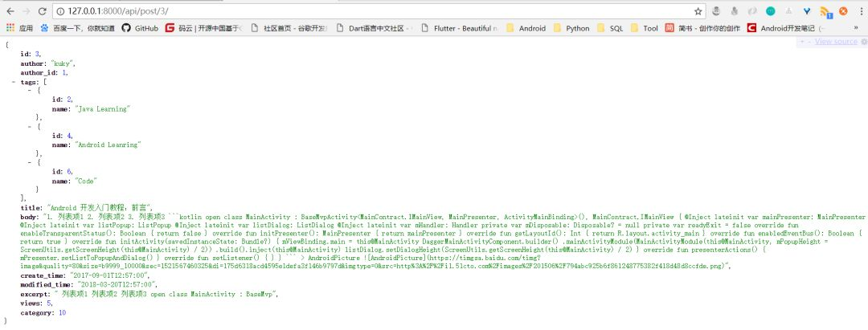
Task: Click the gray network-tree extension icon
Action: 789,11
